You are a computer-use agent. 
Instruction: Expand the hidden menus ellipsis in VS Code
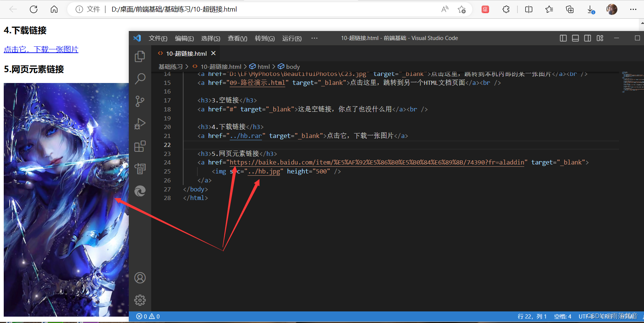point(314,38)
